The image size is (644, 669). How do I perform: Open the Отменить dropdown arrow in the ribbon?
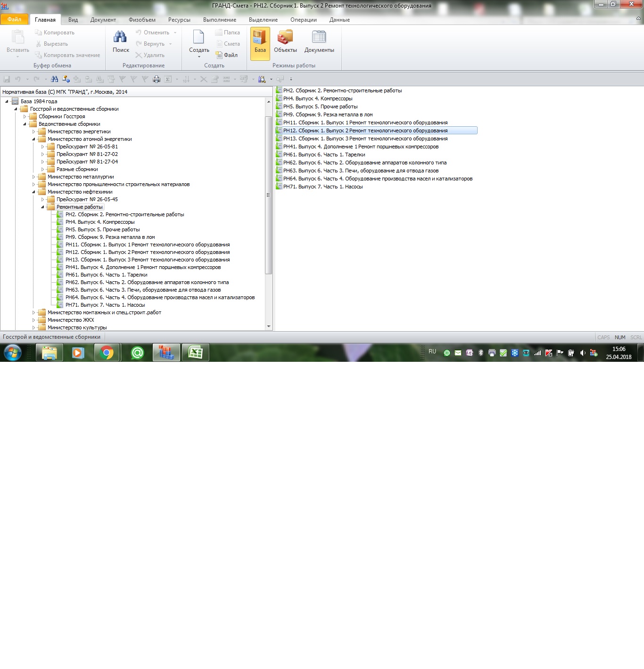[175, 33]
